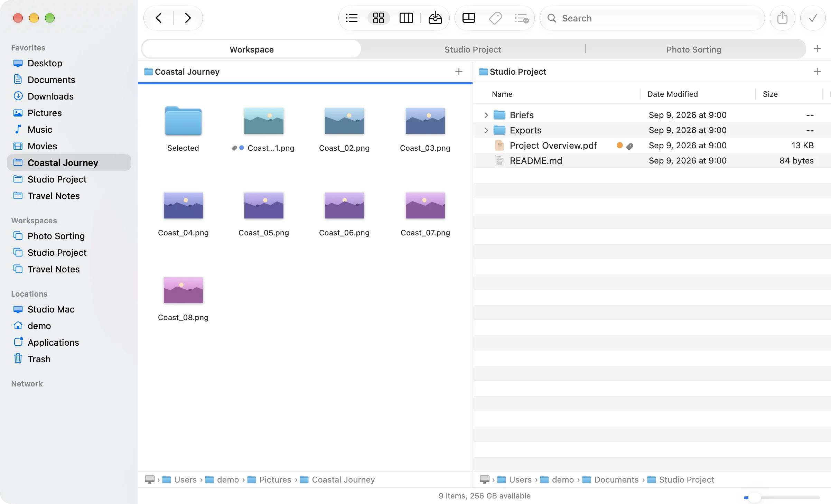Add tab in Studio Project pane
Image resolution: width=831 pixels, height=504 pixels.
[x=817, y=72]
